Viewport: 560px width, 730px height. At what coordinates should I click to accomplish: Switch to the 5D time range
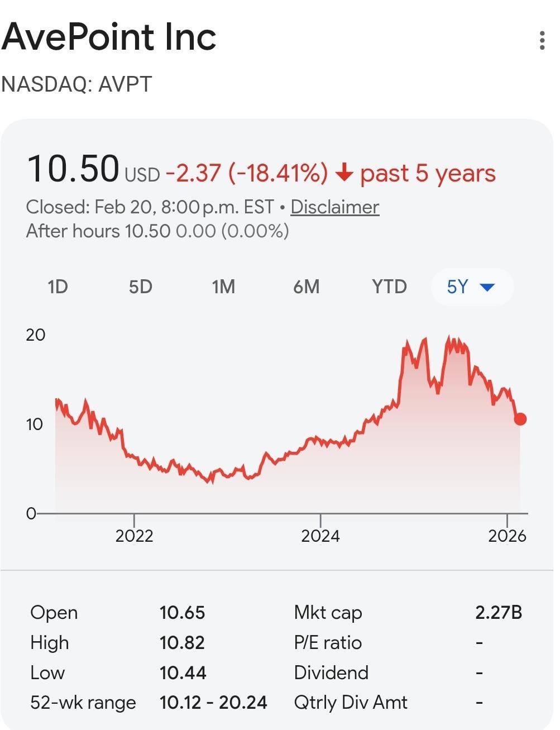tap(140, 287)
